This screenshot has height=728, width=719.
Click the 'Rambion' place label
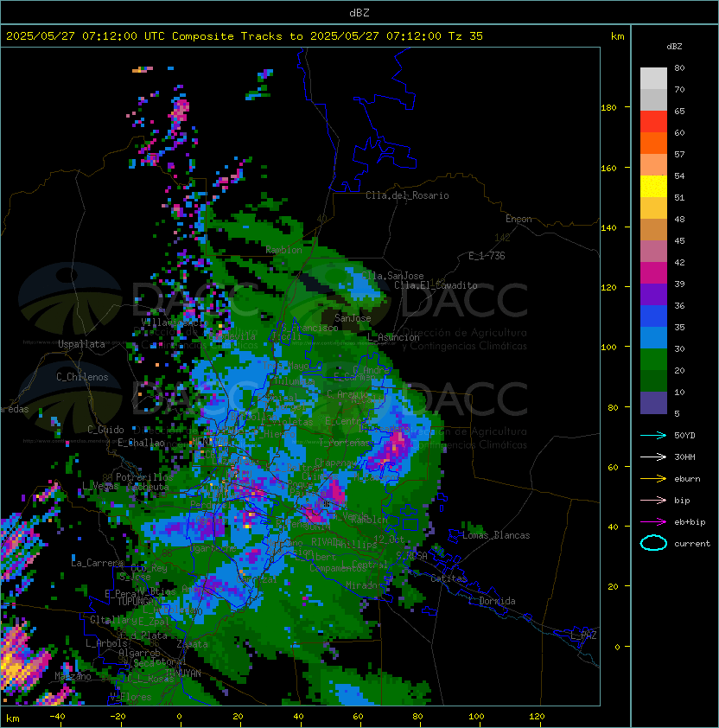[283, 250]
